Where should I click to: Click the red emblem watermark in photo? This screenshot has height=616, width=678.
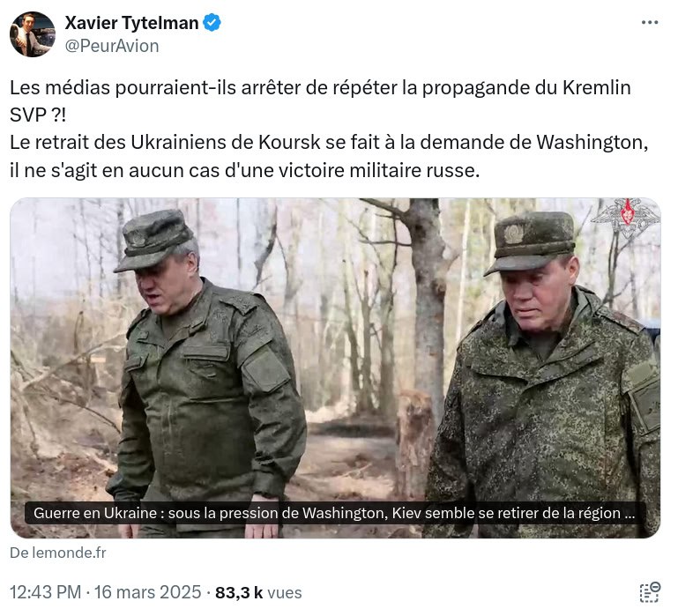624,219
